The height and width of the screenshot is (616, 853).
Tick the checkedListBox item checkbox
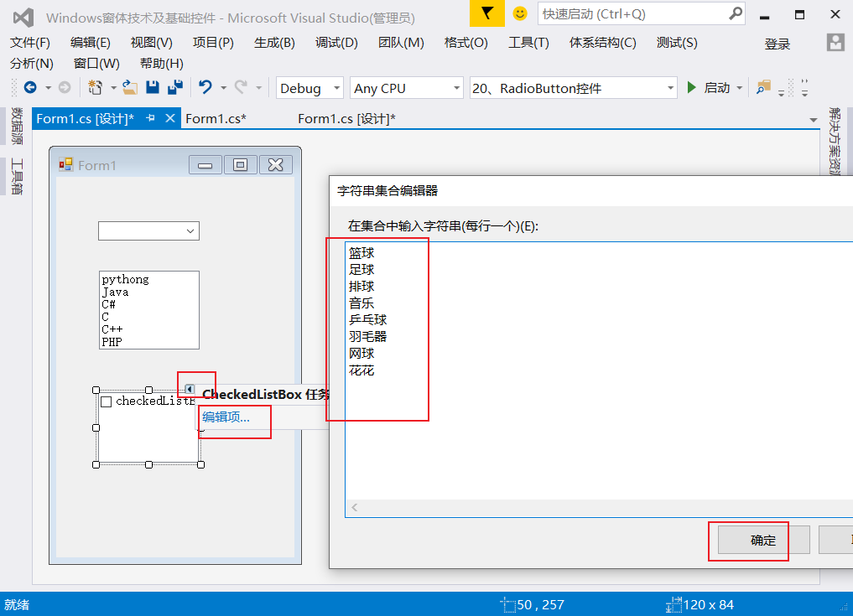pos(107,401)
